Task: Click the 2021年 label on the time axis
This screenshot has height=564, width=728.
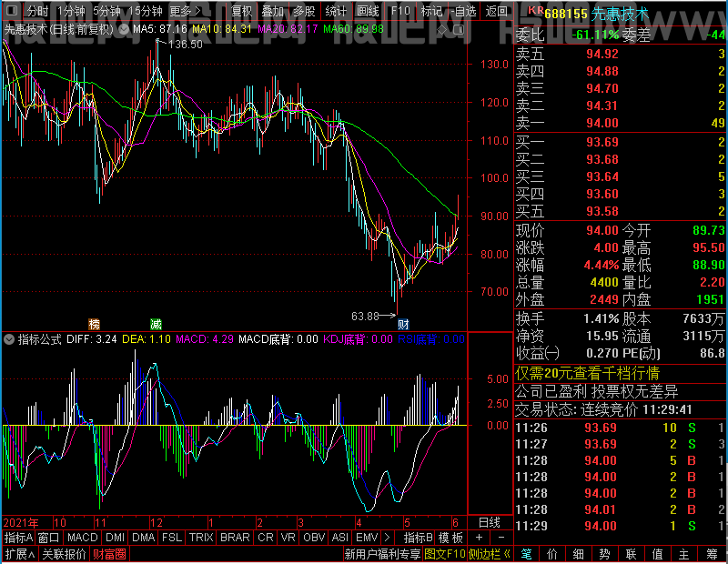Action: tap(21, 523)
